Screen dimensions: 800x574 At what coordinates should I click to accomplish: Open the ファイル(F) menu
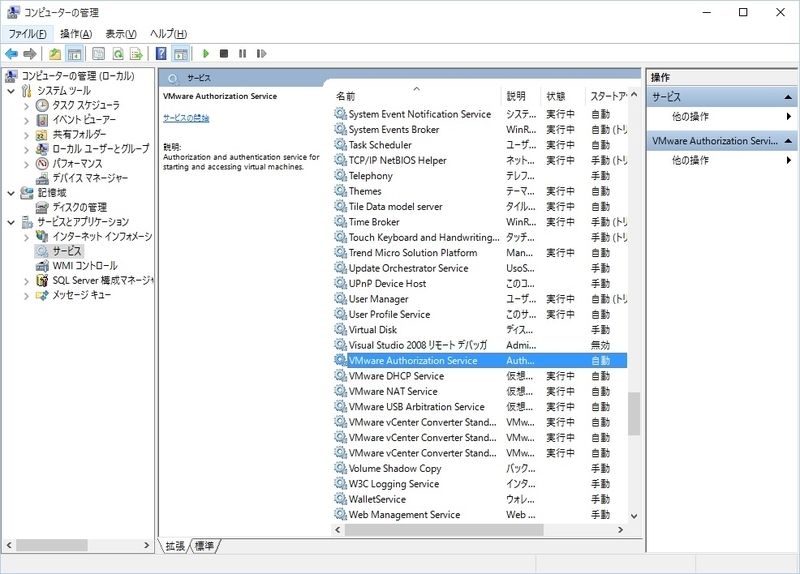click(27, 34)
